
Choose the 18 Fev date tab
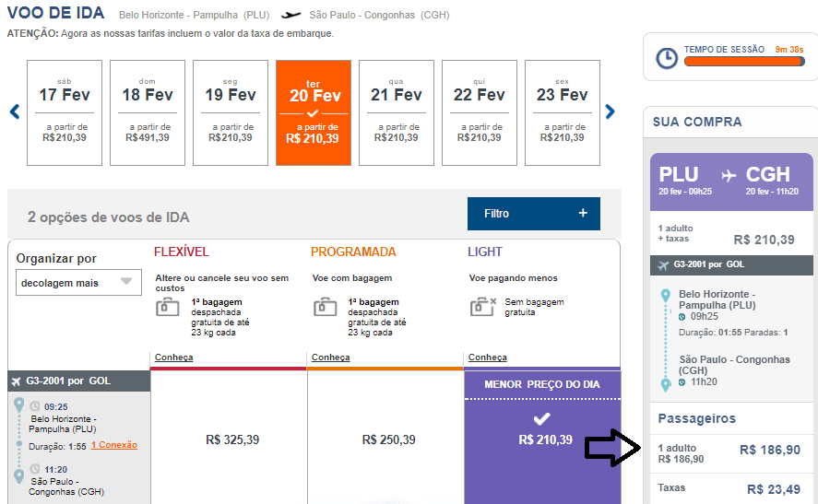[148, 112]
